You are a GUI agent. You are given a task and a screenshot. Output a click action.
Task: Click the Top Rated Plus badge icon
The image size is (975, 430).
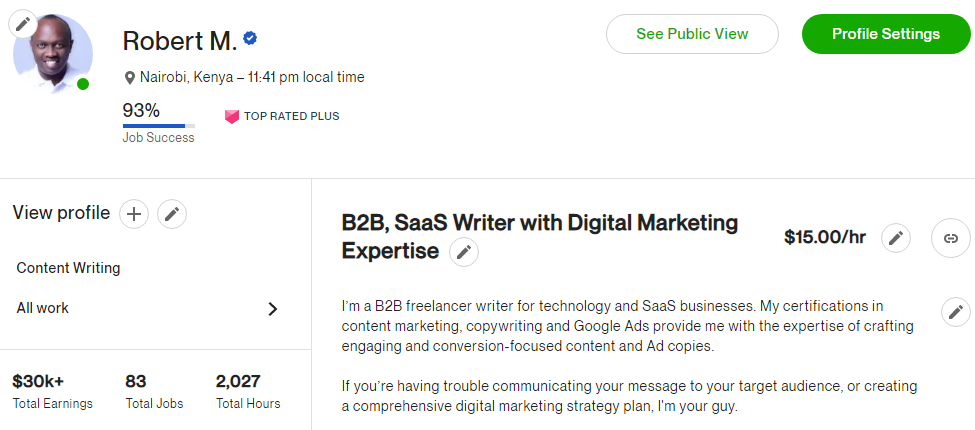[x=232, y=116]
